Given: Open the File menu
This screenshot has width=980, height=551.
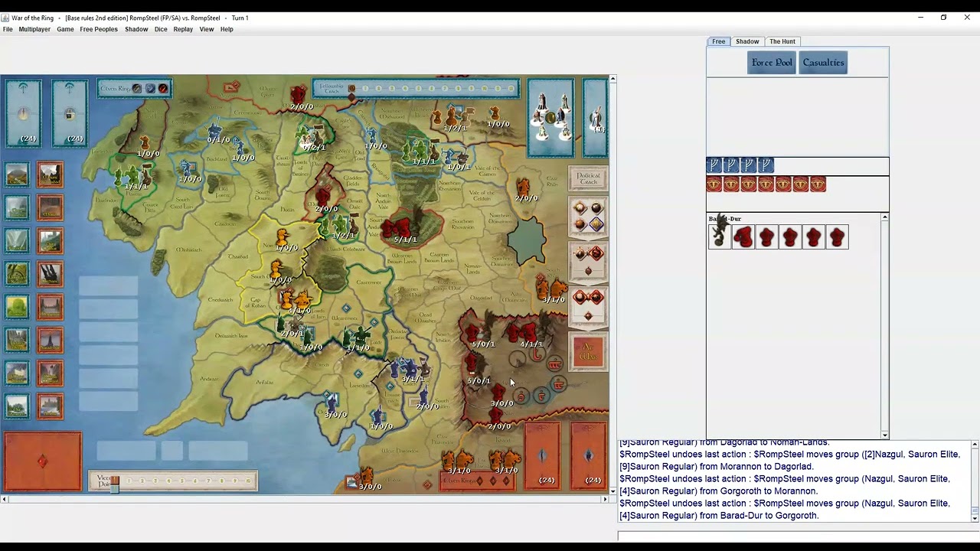Looking at the screenshot, I should 8,29.
